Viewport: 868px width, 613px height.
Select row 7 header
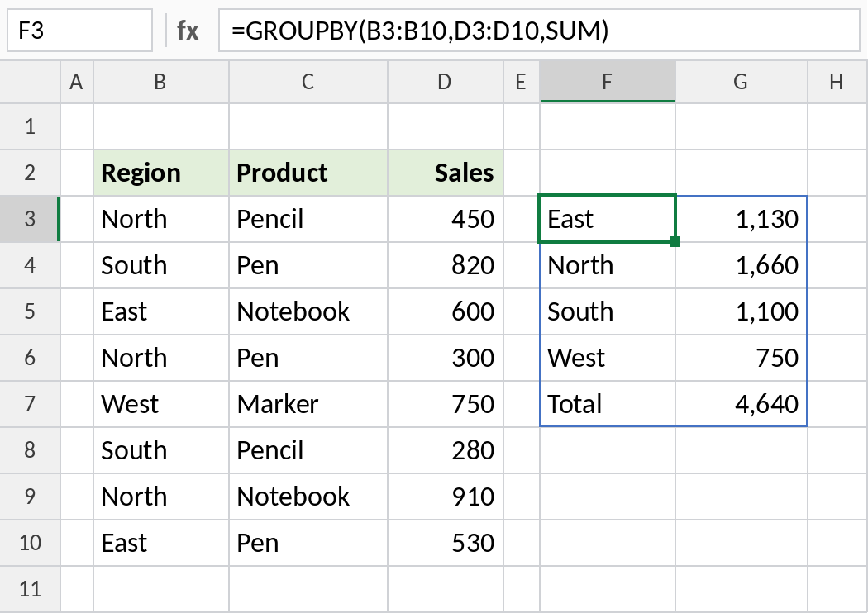(x=30, y=404)
